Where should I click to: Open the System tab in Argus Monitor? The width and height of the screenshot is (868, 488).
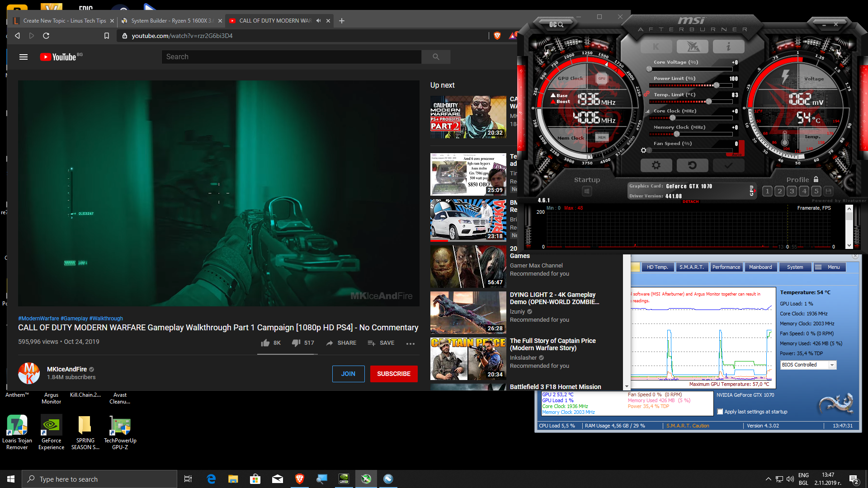795,267
